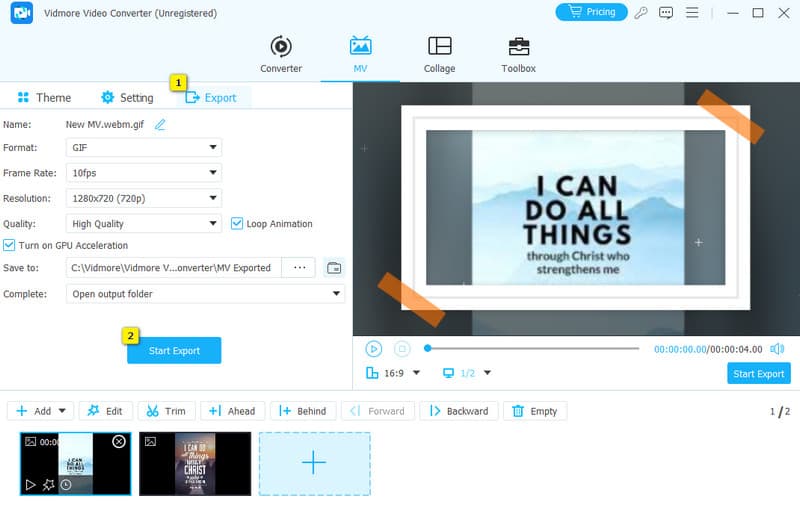Image resolution: width=800 pixels, height=517 pixels.
Task: Open the Frame Rate 10fps dropdown
Action: pos(143,173)
